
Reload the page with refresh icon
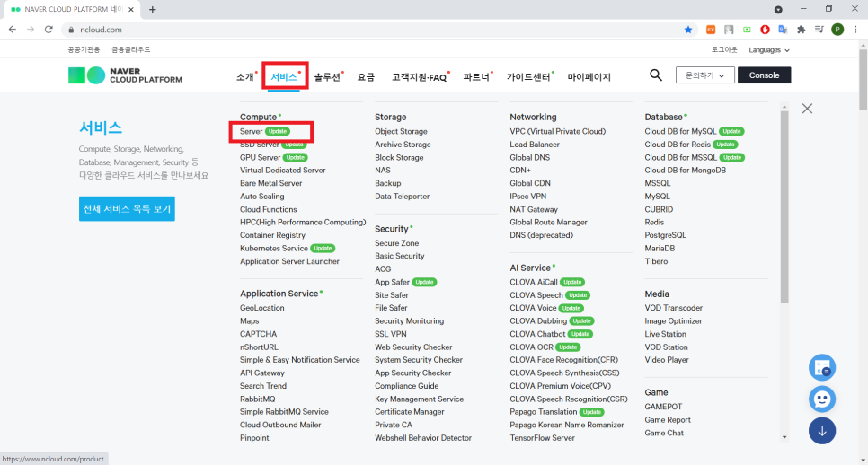[x=49, y=30]
